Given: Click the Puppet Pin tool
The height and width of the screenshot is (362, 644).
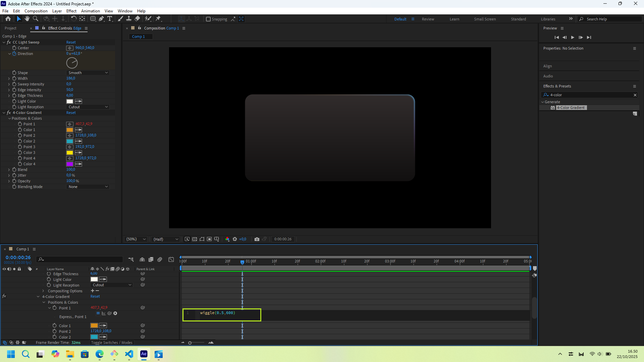Looking at the screenshot, I should click(x=158, y=19).
